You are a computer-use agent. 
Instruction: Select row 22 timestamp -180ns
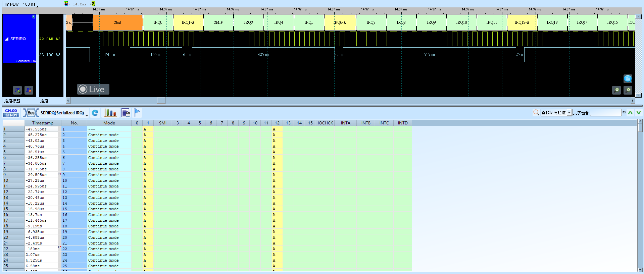41,249
